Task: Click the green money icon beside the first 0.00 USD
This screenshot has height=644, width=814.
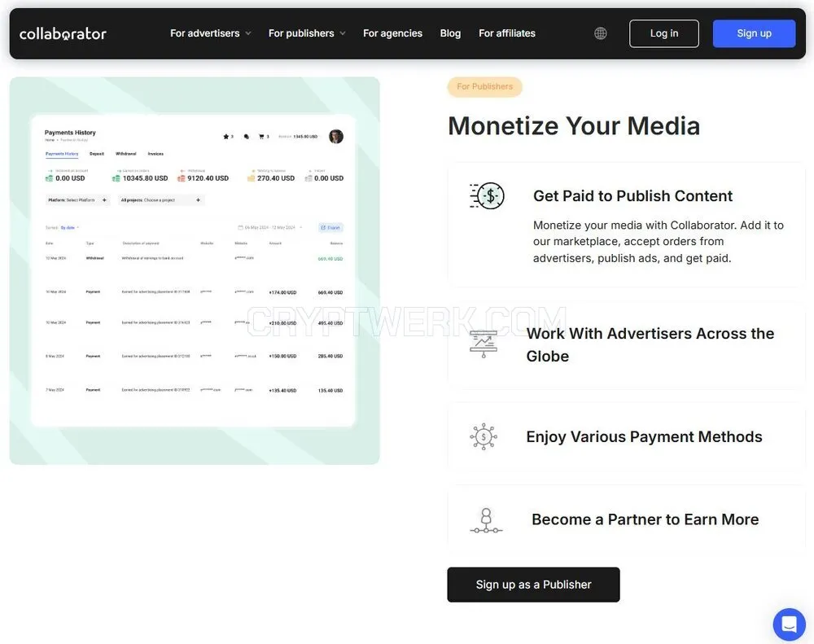Action: [x=50, y=178]
